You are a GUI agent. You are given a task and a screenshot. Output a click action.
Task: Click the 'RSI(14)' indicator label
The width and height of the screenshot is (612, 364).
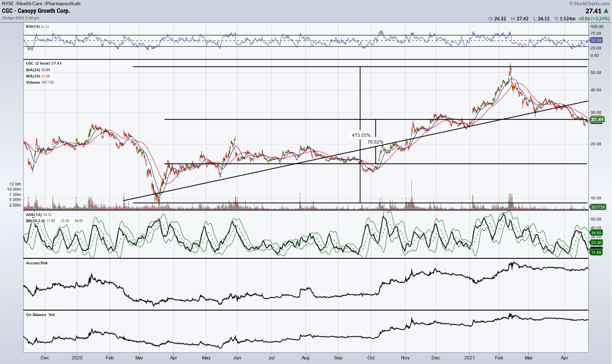(x=33, y=27)
